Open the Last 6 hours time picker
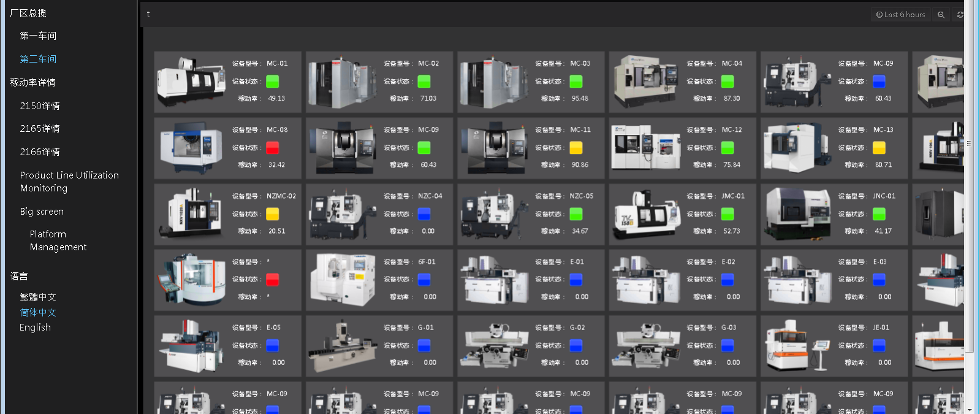The height and width of the screenshot is (414, 980). pyautogui.click(x=900, y=15)
